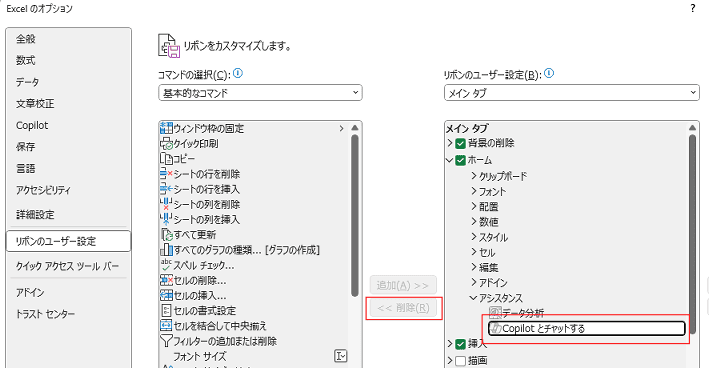This screenshot has height=368, width=709.
Task: Expand the ウィンドウ枠の固定 submenu arrow
Action: 341,128
